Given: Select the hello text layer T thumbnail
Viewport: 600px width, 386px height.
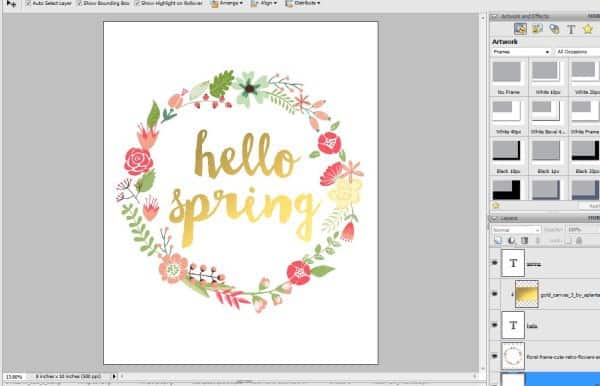Looking at the screenshot, I should 513,325.
